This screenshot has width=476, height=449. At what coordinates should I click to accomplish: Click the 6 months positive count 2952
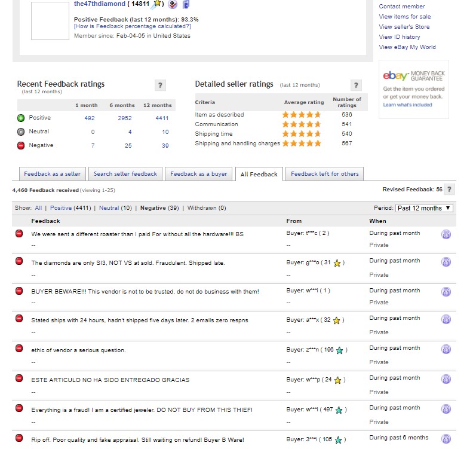tap(125, 118)
